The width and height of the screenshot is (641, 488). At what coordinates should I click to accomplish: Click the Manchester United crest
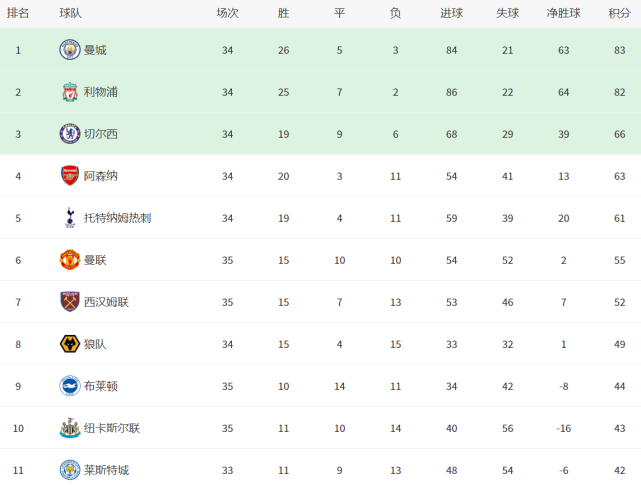[x=70, y=260]
